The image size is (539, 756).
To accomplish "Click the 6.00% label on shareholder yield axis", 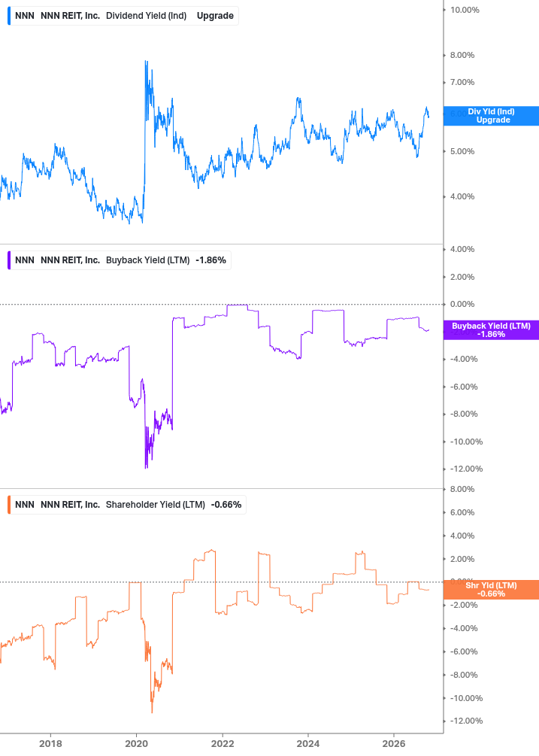I will (x=462, y=512).
